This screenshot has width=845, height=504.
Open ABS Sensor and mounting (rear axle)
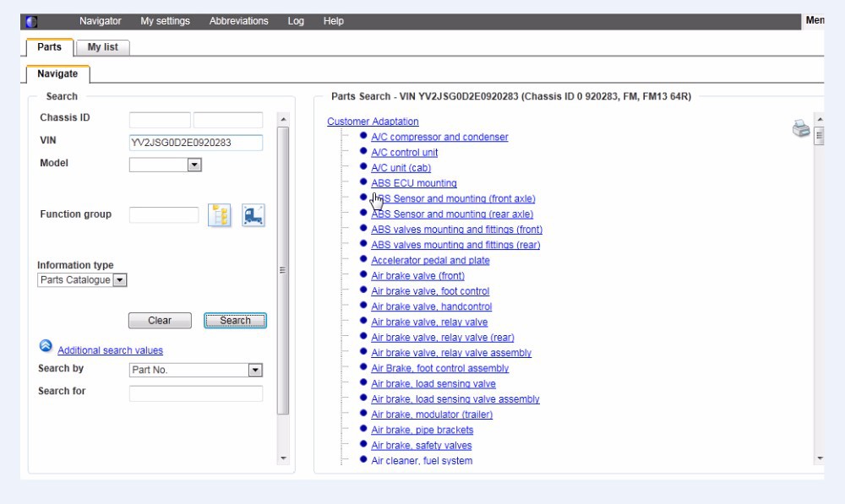click(x=452, y=214)
